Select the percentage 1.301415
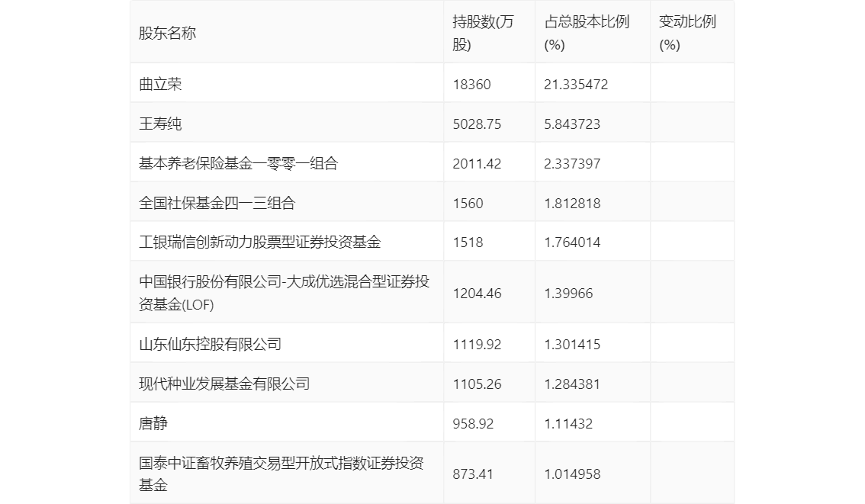 coord(572,345)
